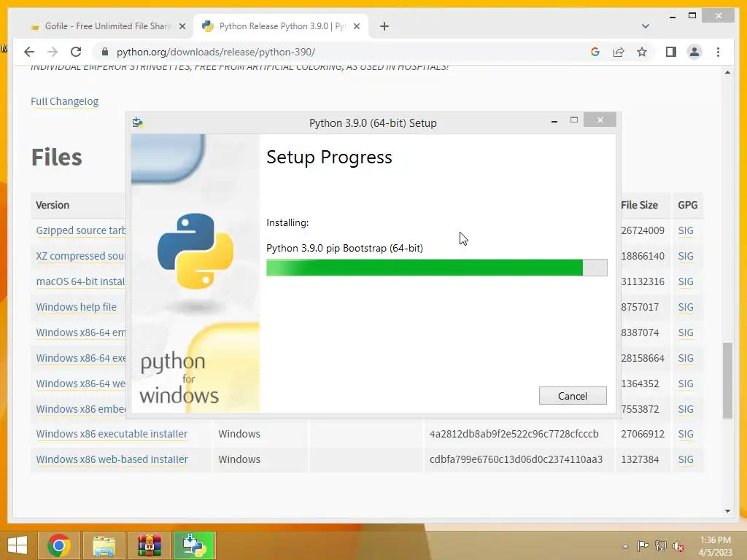Open SIG link for file size 8757017
This screenshot has width=747, height=560.
[x=686, y=307]
